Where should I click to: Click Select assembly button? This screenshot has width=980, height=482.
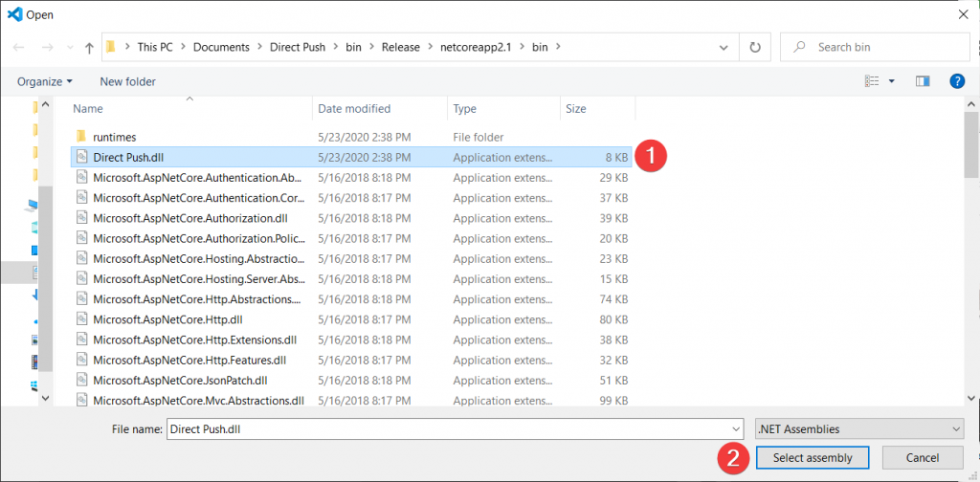tap(813, 458)
